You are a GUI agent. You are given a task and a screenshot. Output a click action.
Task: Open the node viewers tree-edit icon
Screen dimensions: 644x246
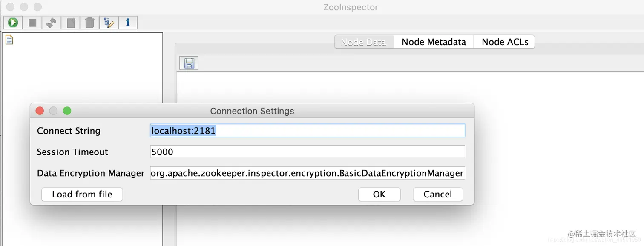click(x=109, y=23)
